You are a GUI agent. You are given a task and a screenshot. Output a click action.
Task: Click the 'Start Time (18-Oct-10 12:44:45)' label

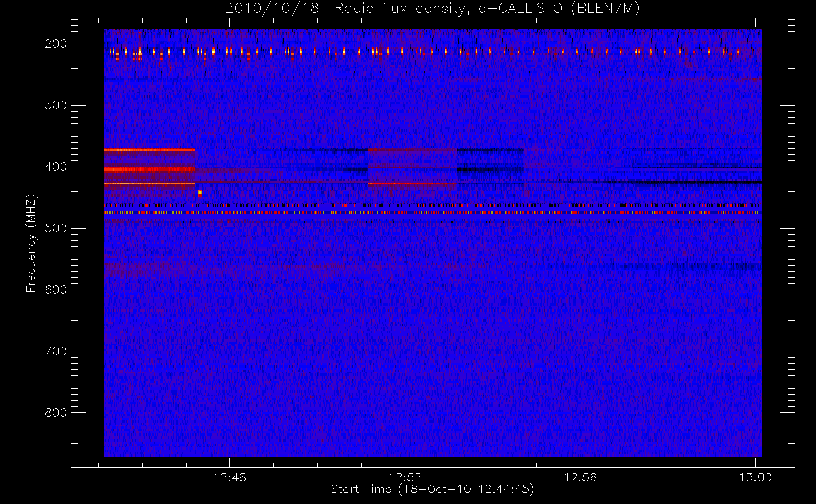click(433, 489)
